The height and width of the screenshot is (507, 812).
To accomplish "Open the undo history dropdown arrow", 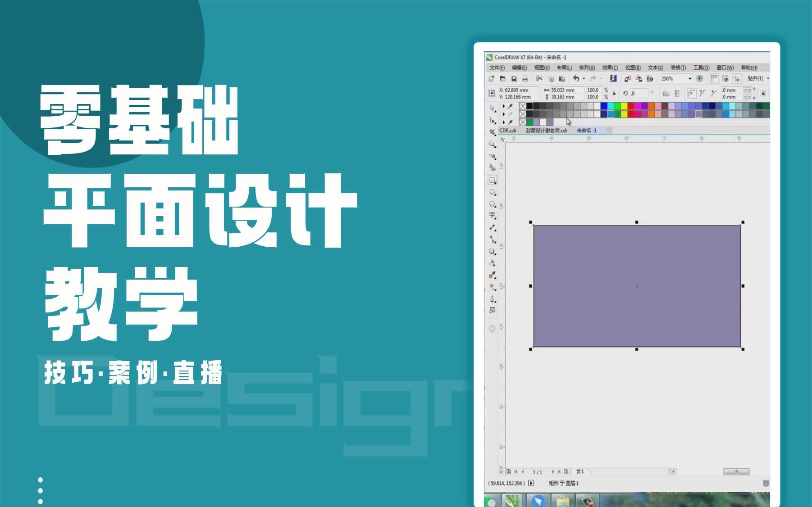I will tap(584, 78).
